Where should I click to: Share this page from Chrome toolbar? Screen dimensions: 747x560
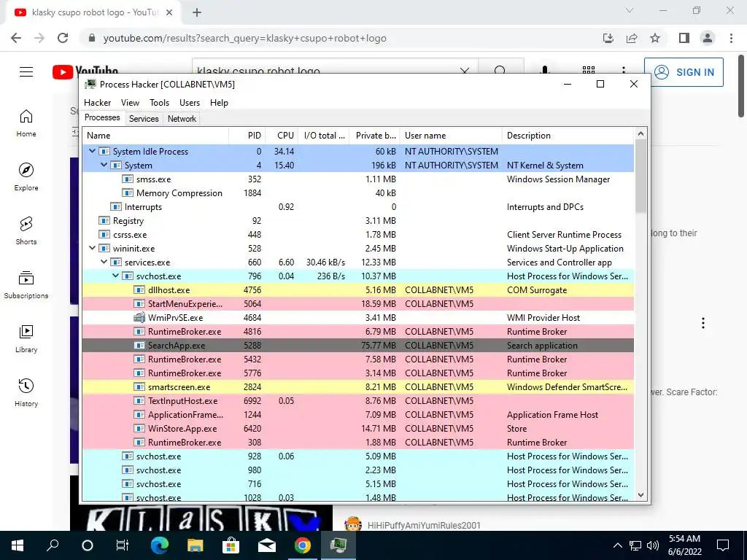(632, 38)
